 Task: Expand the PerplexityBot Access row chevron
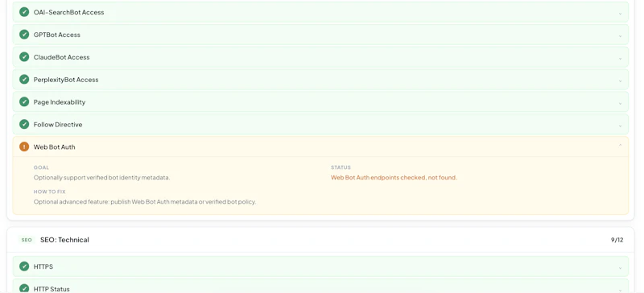[x=620, y=80]
